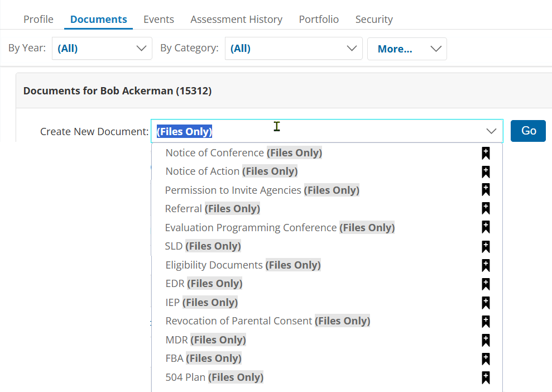Viewport: 552px width, 392px height.
Task: Bookmark the Notice of Conference option
Action: coord(486,153)
